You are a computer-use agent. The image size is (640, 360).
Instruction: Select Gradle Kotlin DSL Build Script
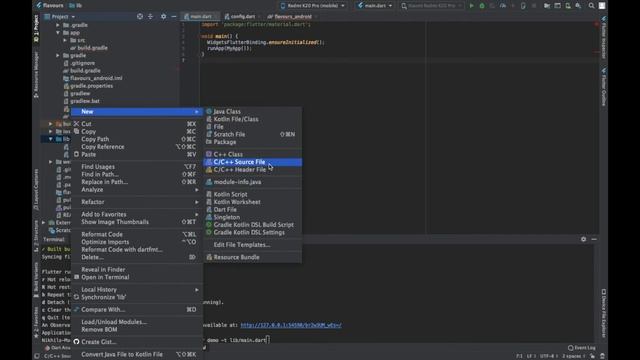pos(253,225)
